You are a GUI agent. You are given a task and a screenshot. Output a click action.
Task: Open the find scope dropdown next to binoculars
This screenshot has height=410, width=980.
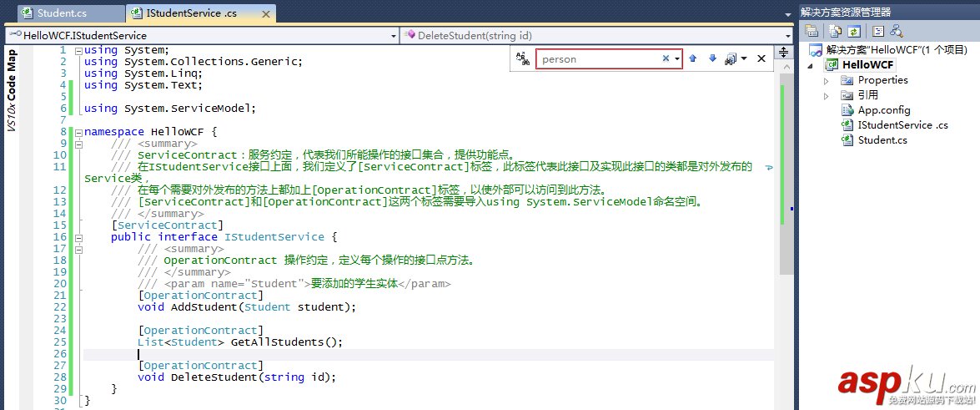coord(744,58)
